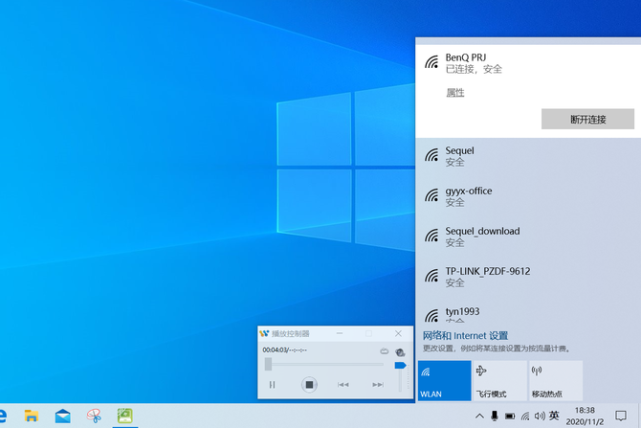Open File Explorer from the taskbar
The width and height of the screenshot is (641, 428).
31,415
